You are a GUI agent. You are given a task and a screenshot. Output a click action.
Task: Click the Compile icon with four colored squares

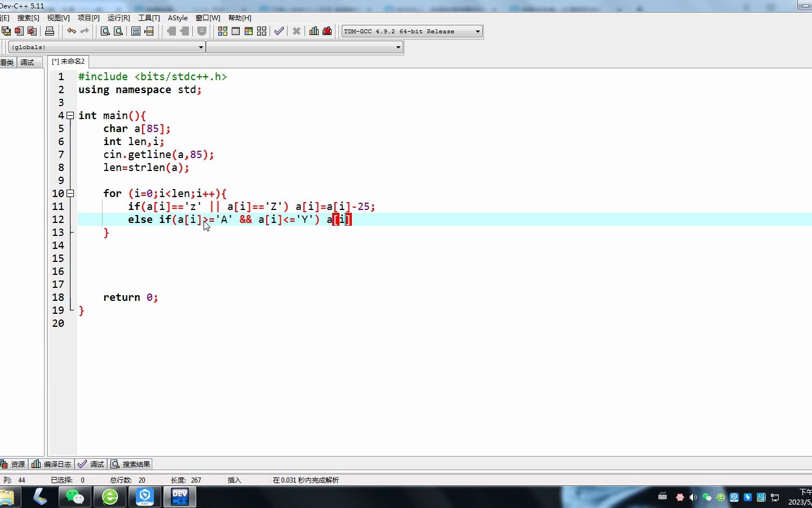pyautogui.click(x=223, y=31)
